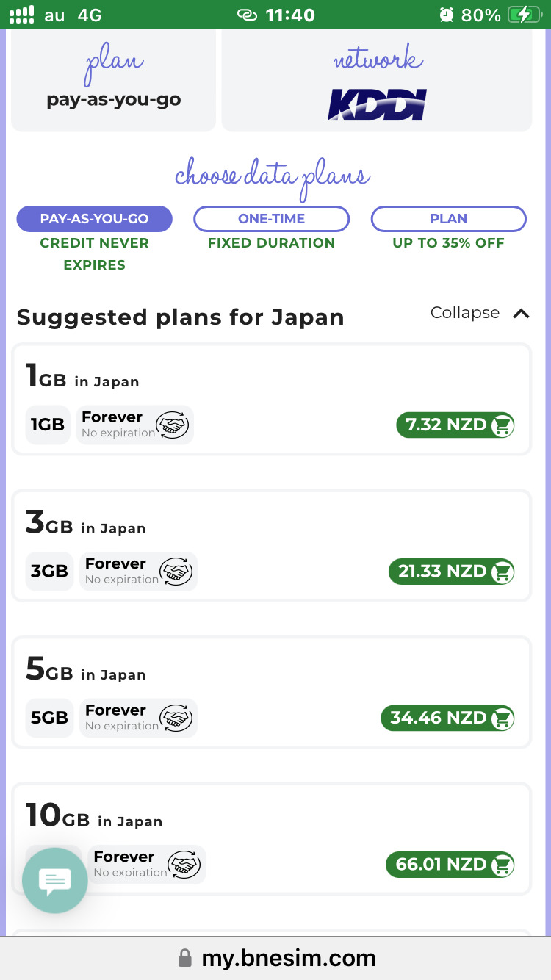Buy the 5GB plan for 34.46 NZD
Screen dimensions: 551x980
(x=447, y=718)
